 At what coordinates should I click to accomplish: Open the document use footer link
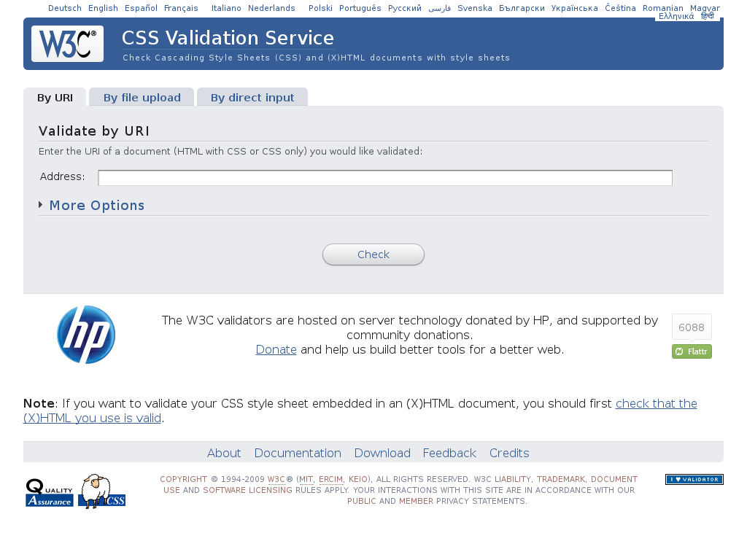click(x=400, y=485)
